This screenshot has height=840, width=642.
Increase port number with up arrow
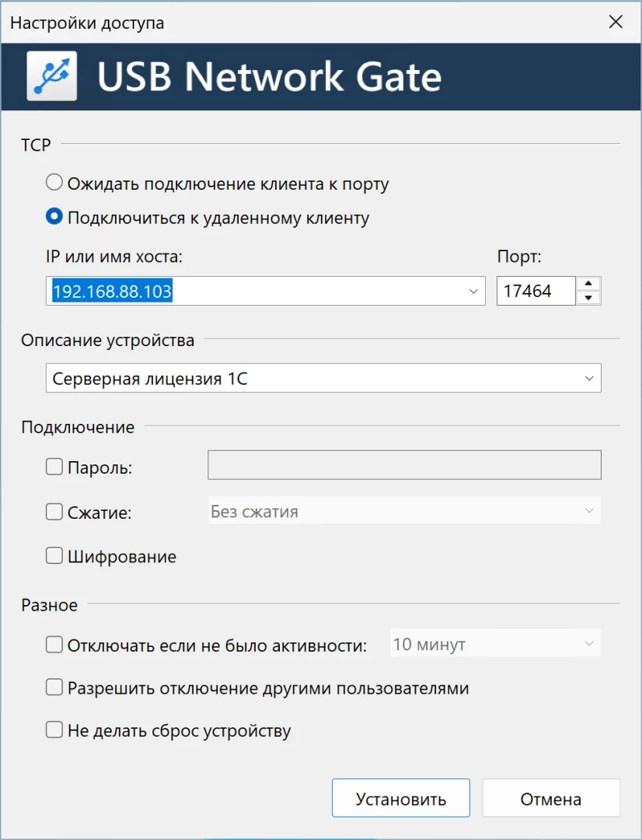coord(588,284)
